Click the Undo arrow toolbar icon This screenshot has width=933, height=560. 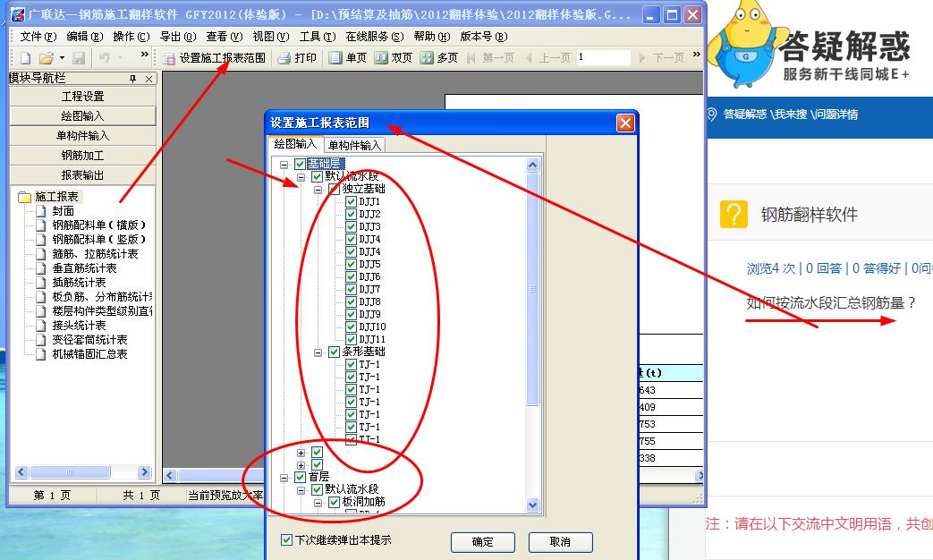pos(105,58)
